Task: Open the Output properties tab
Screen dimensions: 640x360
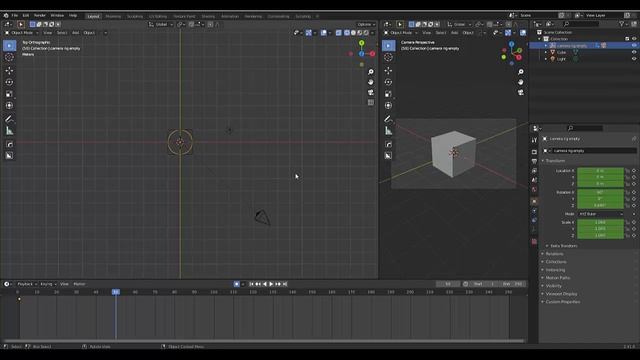Action: (534, 161)
